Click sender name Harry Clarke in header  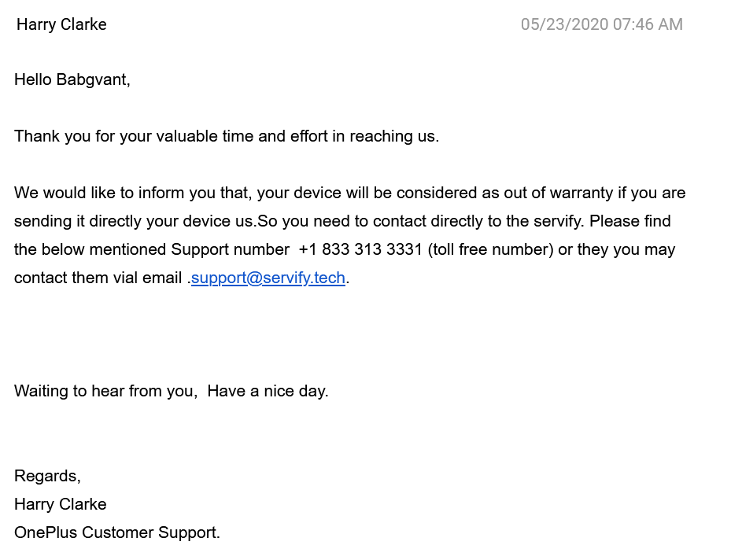(x=61, y=24)
